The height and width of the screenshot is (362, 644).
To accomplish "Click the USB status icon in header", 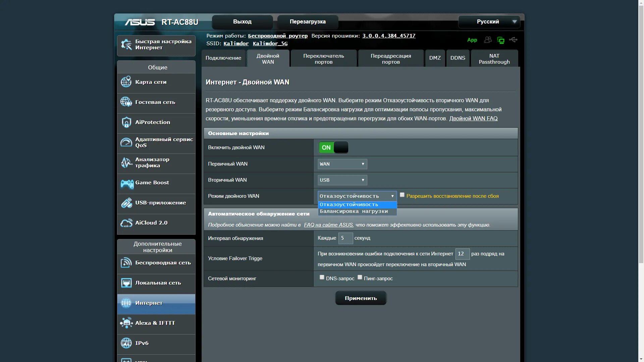I will [513, 40].
